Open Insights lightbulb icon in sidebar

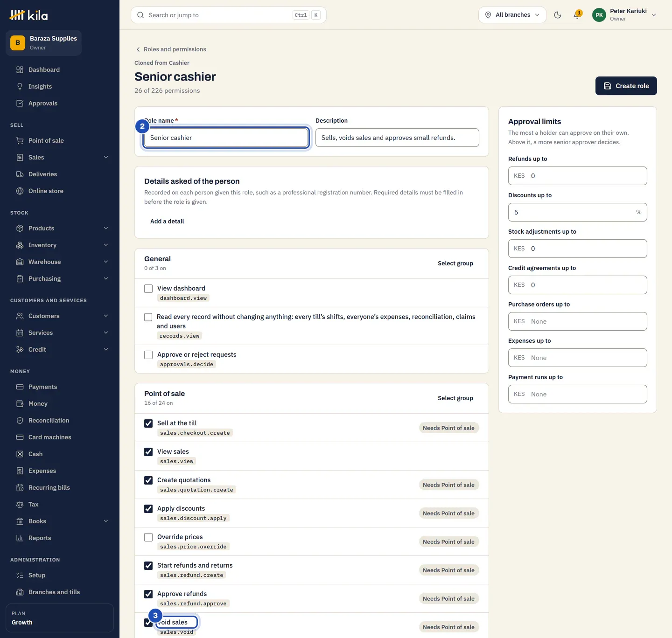point(20,86)
